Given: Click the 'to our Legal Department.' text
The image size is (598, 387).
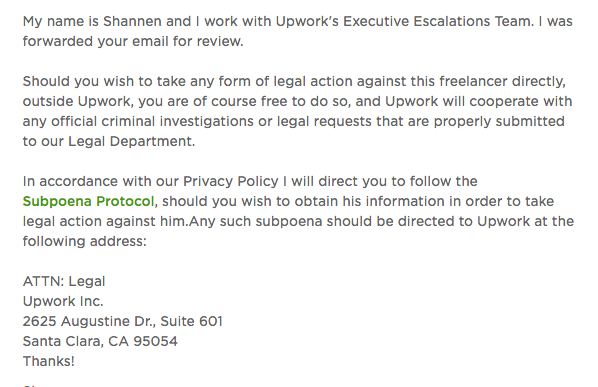Looking at the screenshot, I should pyautogui.click(x=109, y=141).
